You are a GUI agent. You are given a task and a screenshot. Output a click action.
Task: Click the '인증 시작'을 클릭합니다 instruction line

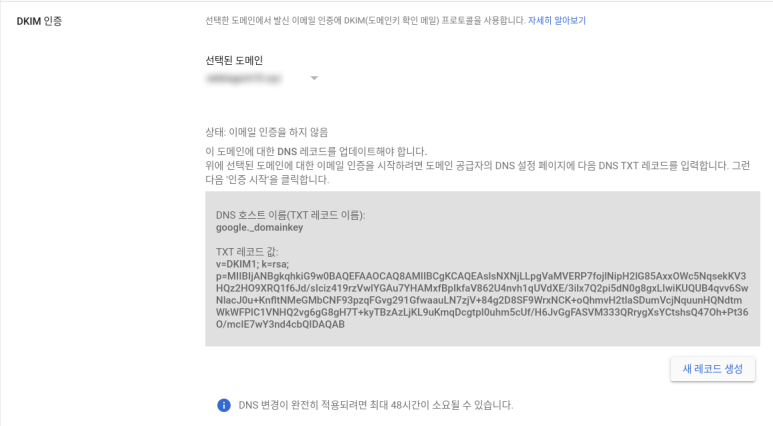click(x=267, y=179)
